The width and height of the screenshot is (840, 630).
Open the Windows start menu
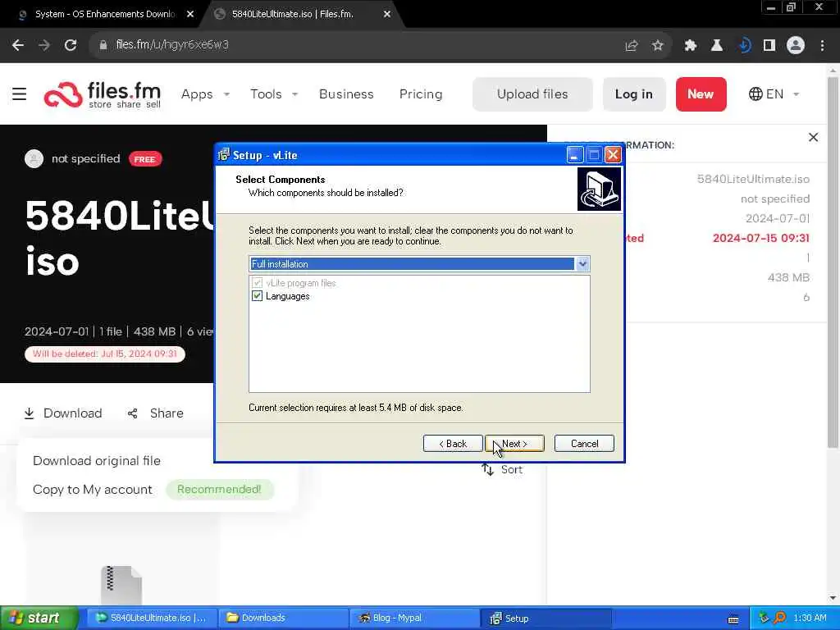(x=39, y=619)
